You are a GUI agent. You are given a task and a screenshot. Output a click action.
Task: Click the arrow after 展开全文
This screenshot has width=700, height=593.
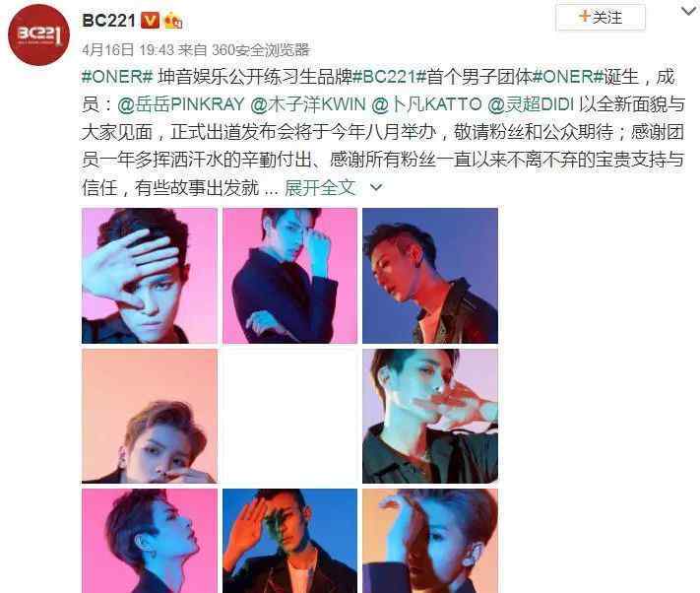(x=376, y=188)
